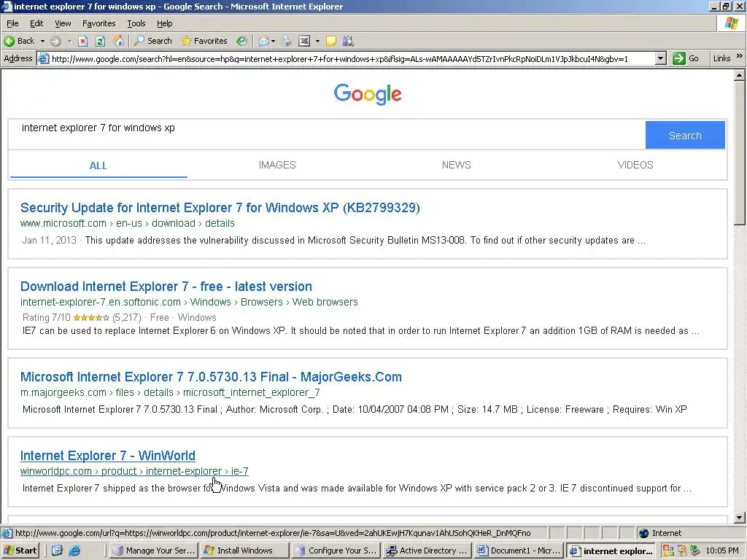Click Show Desktop quick launch icon

[x=57, y=551]
